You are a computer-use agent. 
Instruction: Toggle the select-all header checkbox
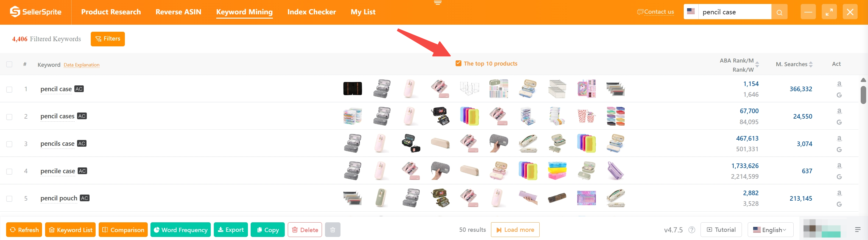(9, 64)
